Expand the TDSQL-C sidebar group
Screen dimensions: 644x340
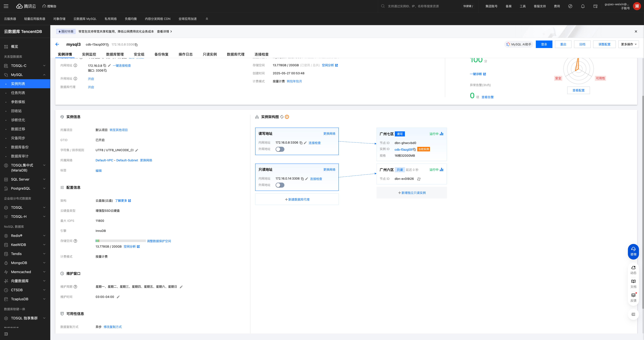click(25, 66)
